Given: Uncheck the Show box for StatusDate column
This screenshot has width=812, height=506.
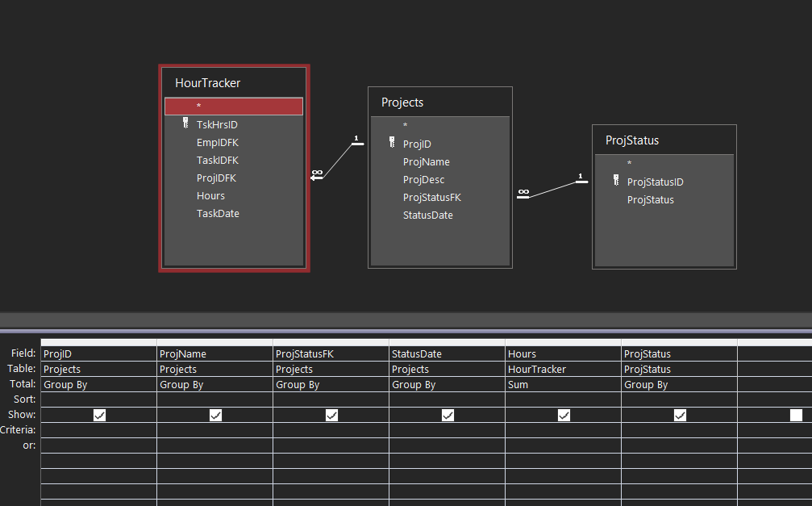Looking at the screenshot, I should point(448,416).
